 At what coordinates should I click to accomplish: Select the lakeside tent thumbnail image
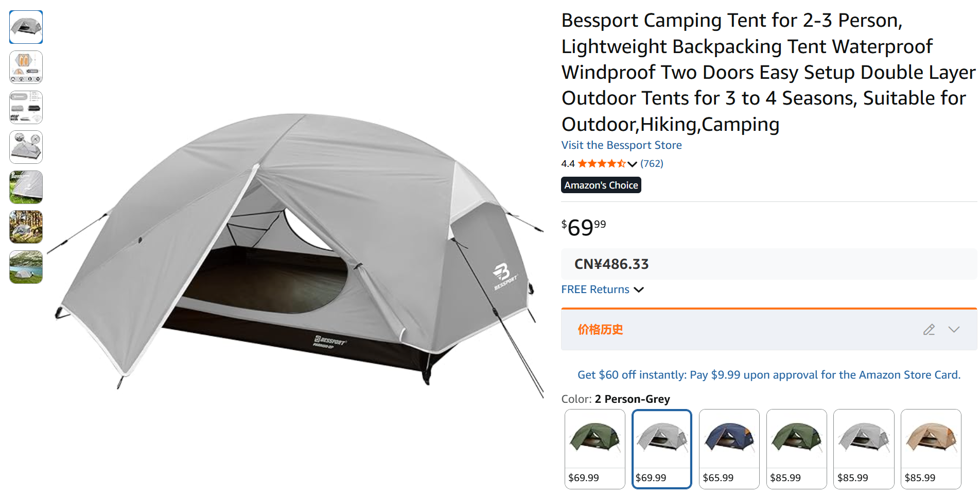click(x=26, y=267)
